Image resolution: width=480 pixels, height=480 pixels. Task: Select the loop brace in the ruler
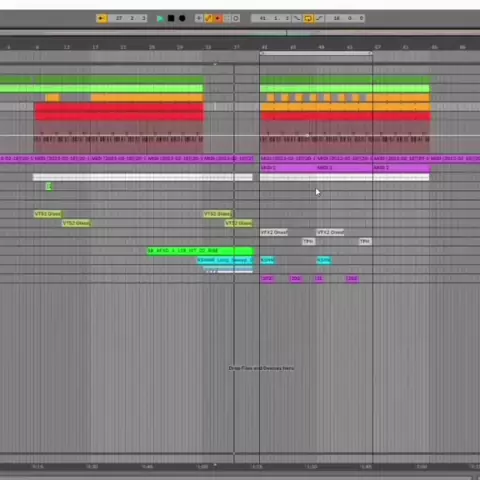point(316,53)
